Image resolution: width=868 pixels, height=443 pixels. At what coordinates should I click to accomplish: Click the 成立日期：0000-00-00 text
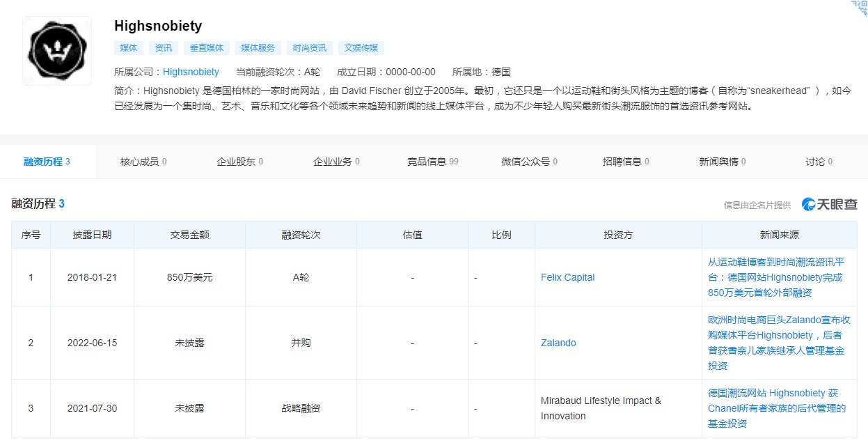click(386, 72)
